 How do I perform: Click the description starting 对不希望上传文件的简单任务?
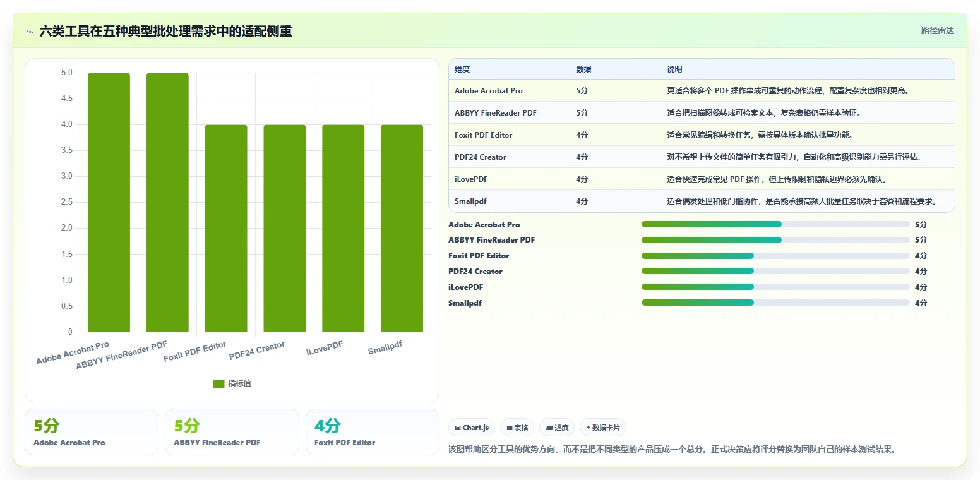[794, 157]
